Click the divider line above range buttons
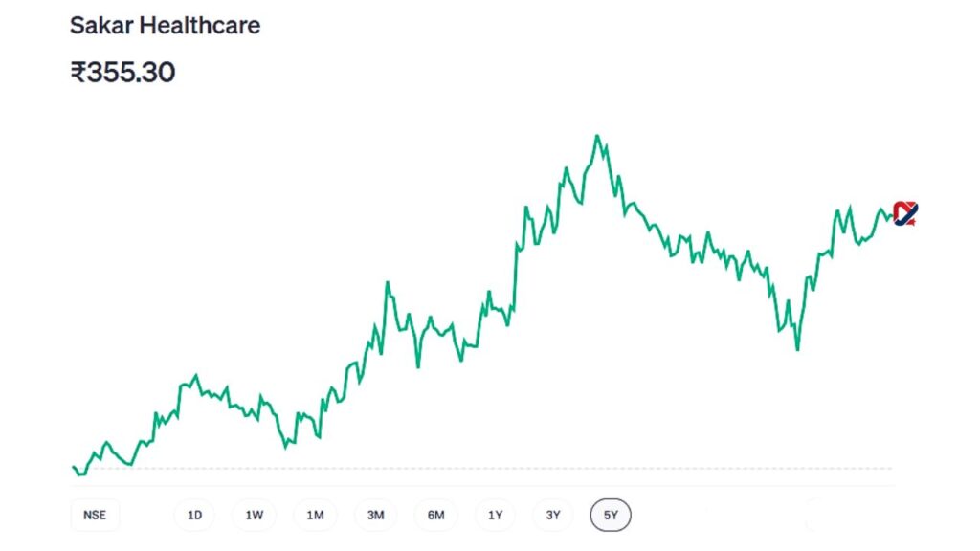980x551 pixels. click(479, 486)
